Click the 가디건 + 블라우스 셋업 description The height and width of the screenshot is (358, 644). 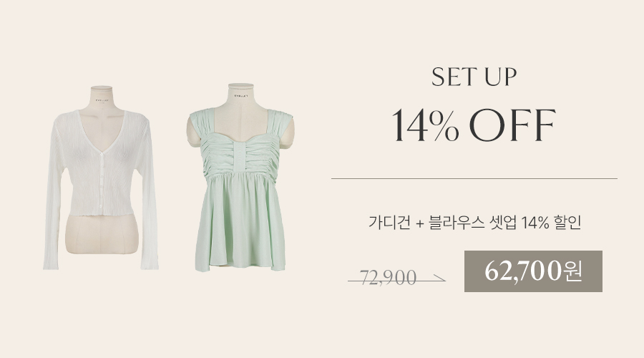click(x=474, y=223)
